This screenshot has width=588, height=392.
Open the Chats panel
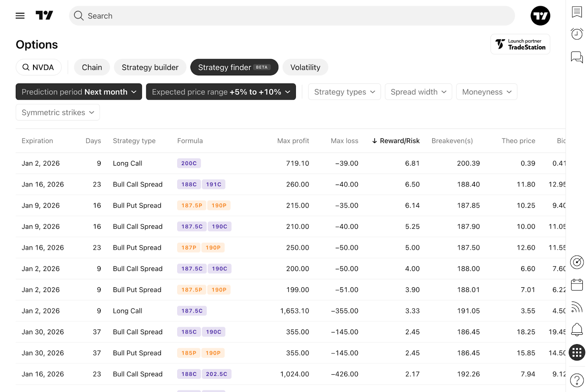[x=577, y=57]
